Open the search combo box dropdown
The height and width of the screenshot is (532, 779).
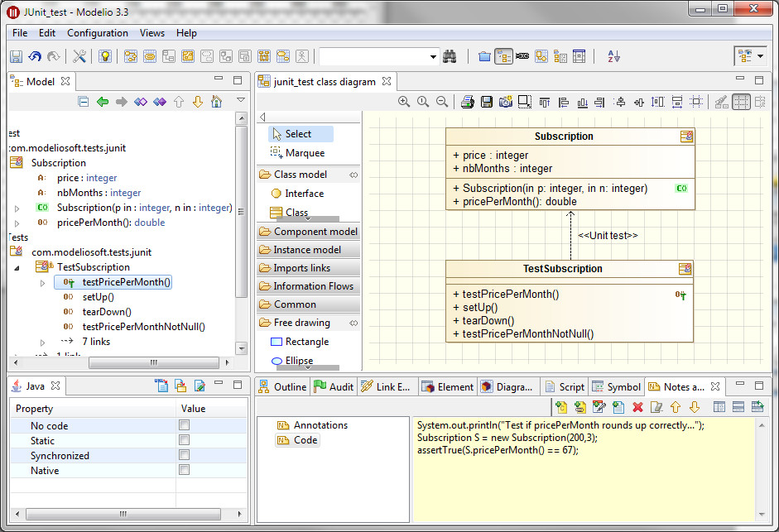click(x=433, y=56)
